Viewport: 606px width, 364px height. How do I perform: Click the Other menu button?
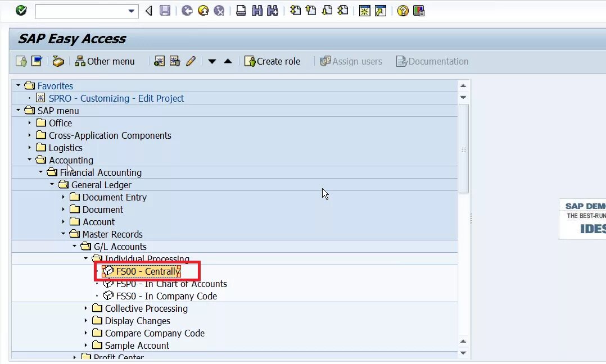pos(105,61)
